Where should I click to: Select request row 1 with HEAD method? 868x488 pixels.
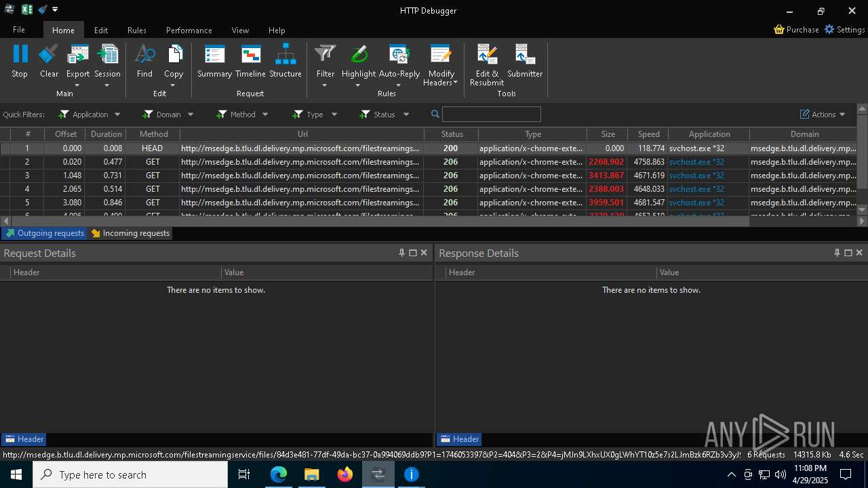tap(429, 148)
